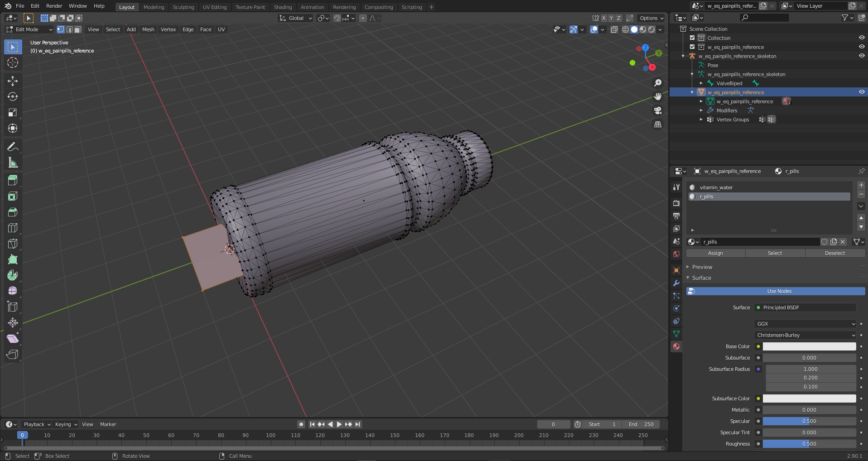The image size is (868, 461).
Task: Open the Mesh menu in the viewport header
Action: 148,29
